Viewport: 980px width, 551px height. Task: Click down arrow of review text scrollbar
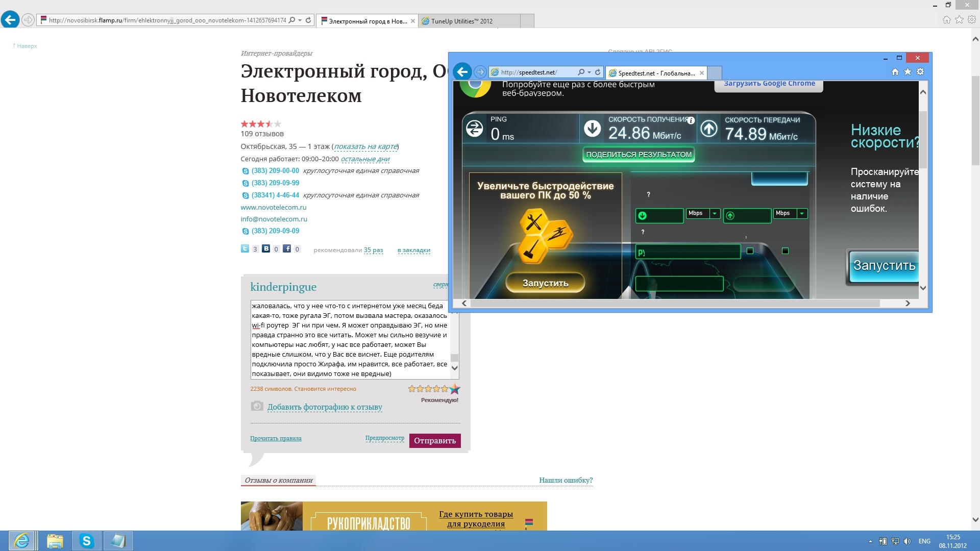pos(455,368)
